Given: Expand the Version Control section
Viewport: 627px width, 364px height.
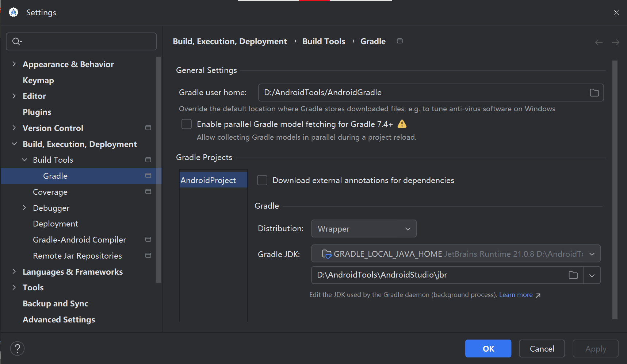Looking at the screenshot, I should 14,128.
